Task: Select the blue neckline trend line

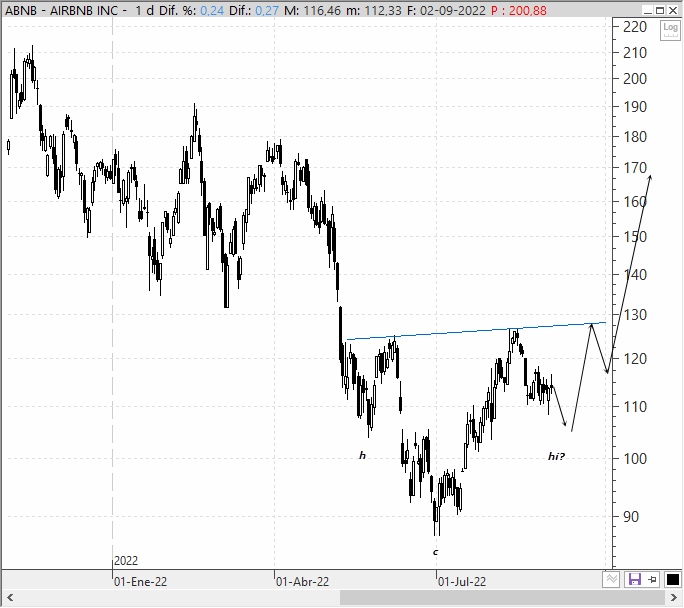Action: coord(476,331)
